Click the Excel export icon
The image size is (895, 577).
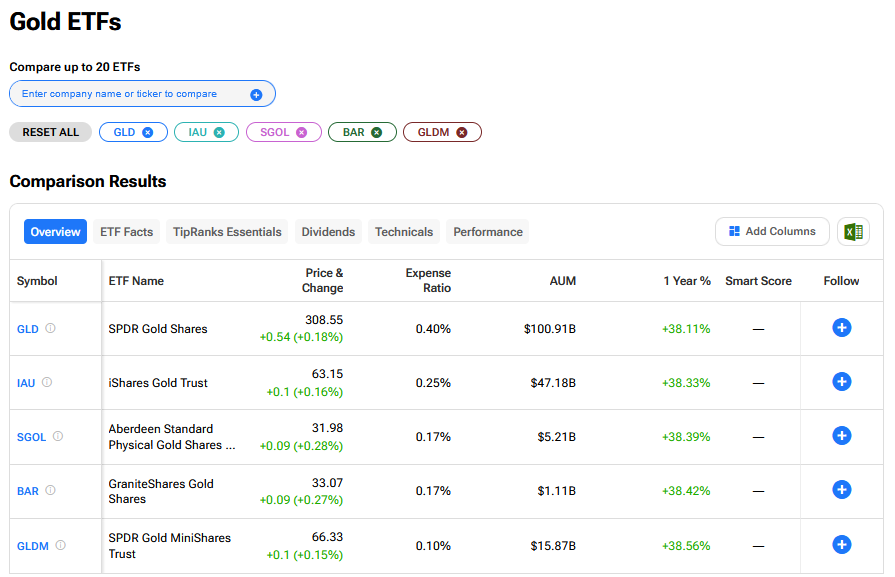pyautogui.click(x=853, y=232)
